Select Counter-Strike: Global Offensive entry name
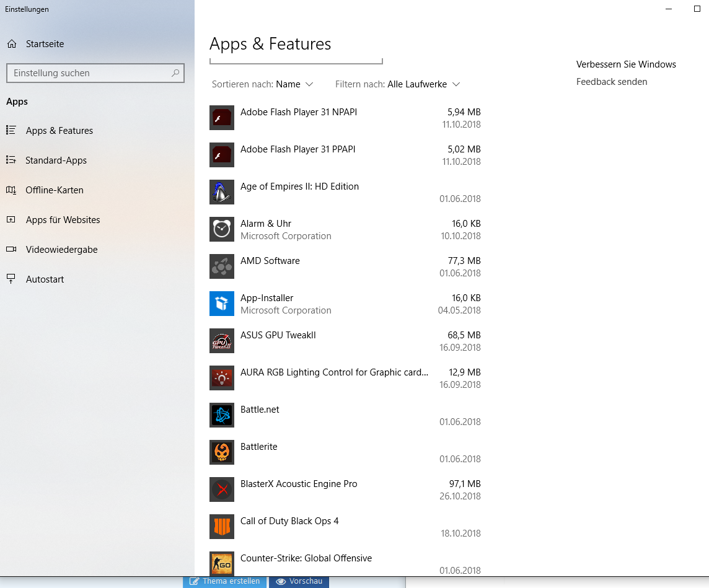Screen dimensions: 709x588 tap(306, 558)
